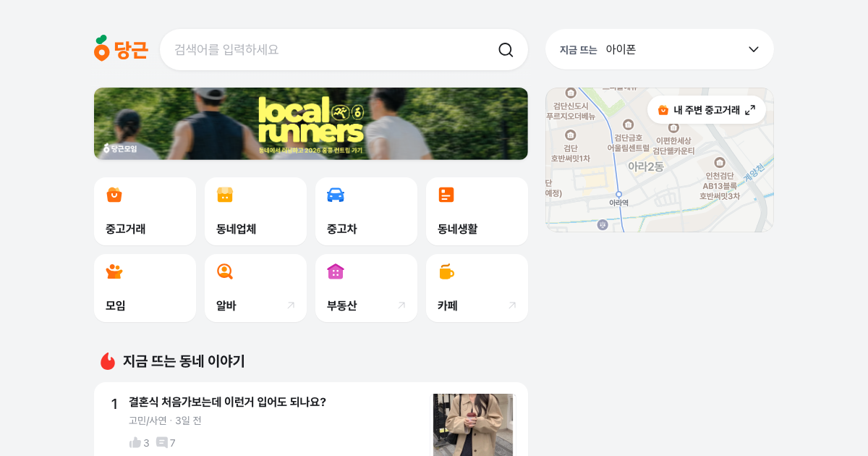Click the comment bubble icon on first post
The height and width of the screenshot is (456, 868).
click(162, 442)
